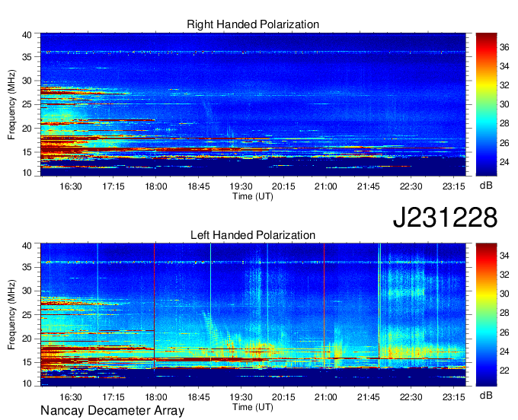Click the 19:30 time tick on top plot

[x=241, y=186]
